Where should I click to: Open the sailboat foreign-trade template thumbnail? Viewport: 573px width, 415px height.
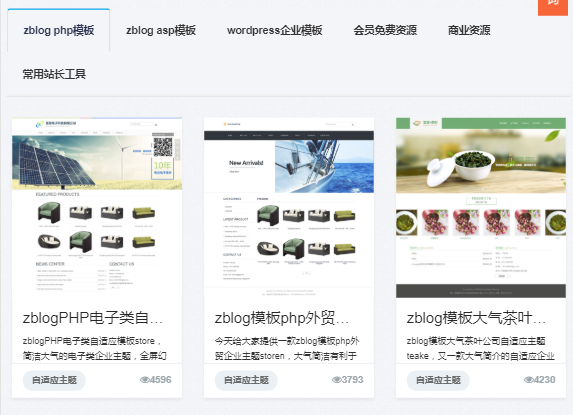click(x=289, y=208)
